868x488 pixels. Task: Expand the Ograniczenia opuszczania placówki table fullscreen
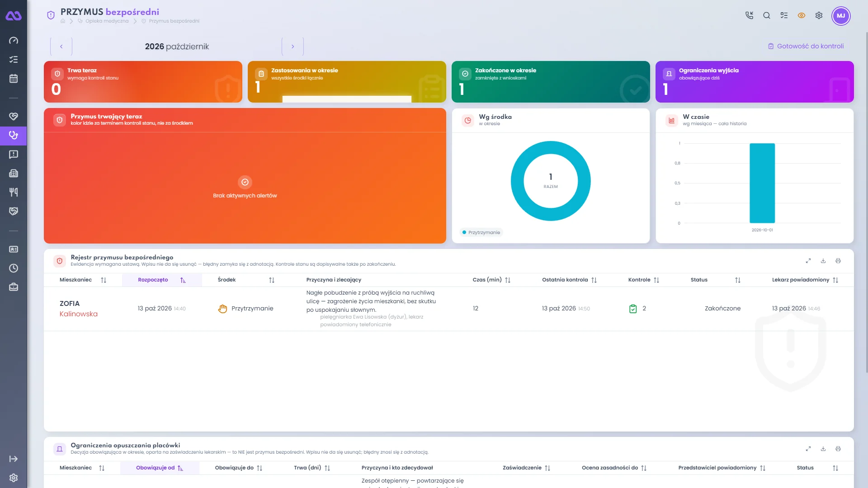tap(808, 449)
